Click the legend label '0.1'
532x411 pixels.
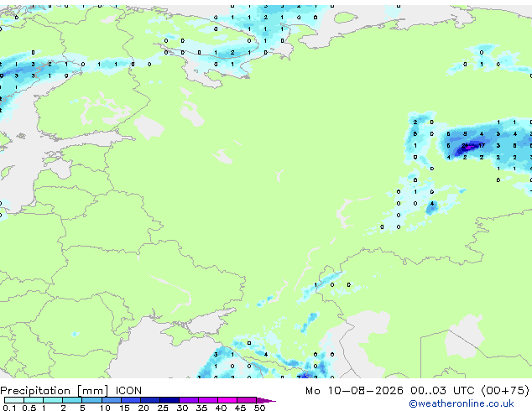point(9,408)
